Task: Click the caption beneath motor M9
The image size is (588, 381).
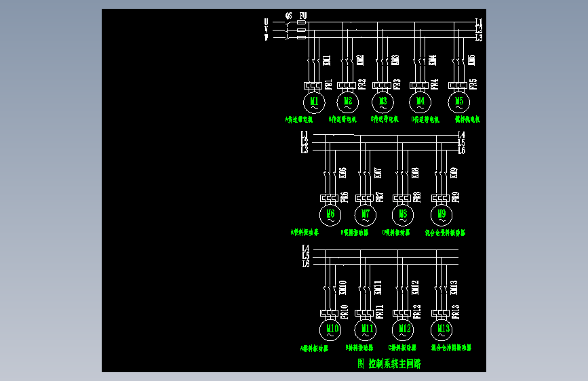Action: tap(445, 233)
